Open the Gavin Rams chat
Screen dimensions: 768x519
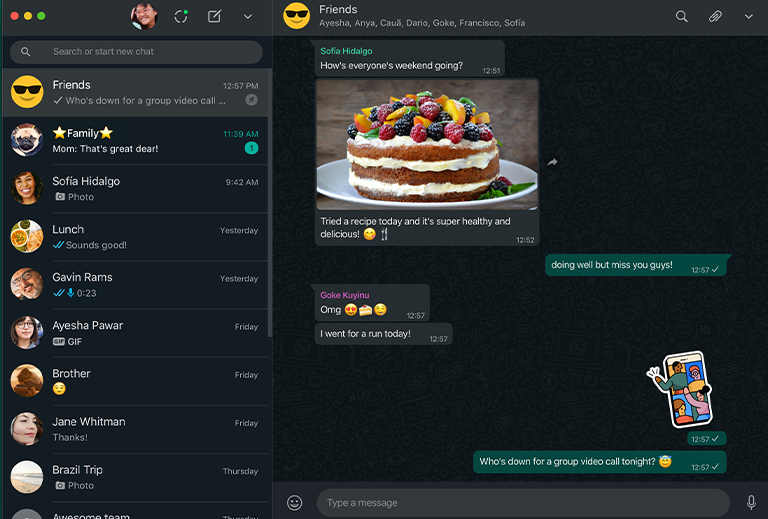pos(137,284)
